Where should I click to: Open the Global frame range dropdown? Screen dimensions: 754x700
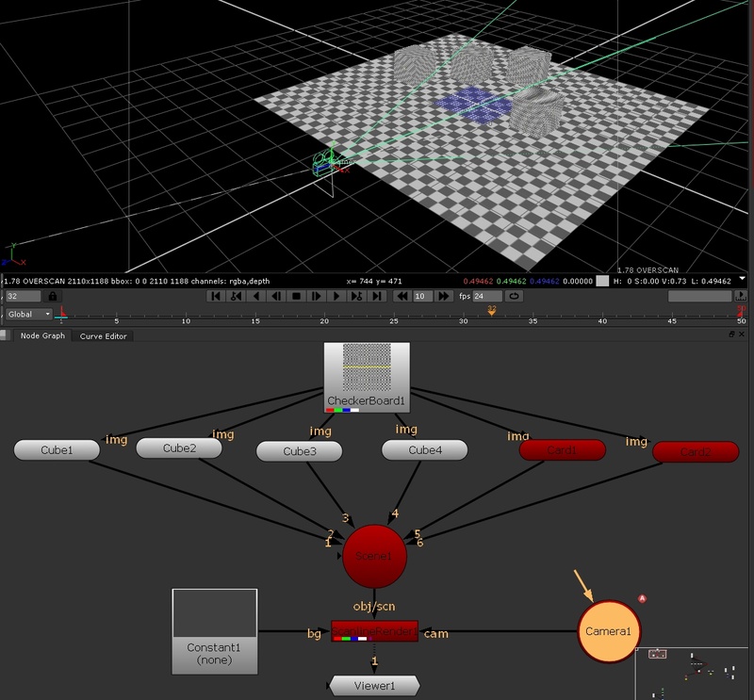click(x=28, y=314)
